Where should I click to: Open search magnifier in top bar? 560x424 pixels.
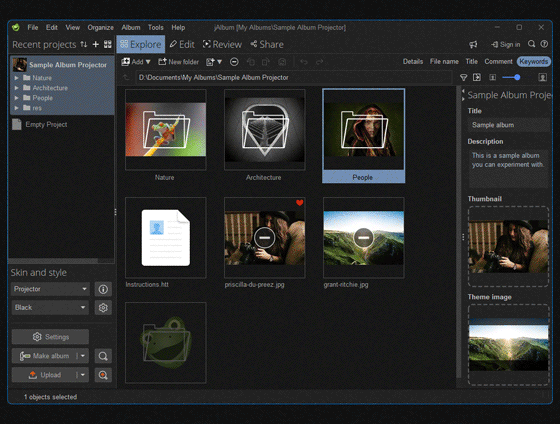(x=531, y=44)
